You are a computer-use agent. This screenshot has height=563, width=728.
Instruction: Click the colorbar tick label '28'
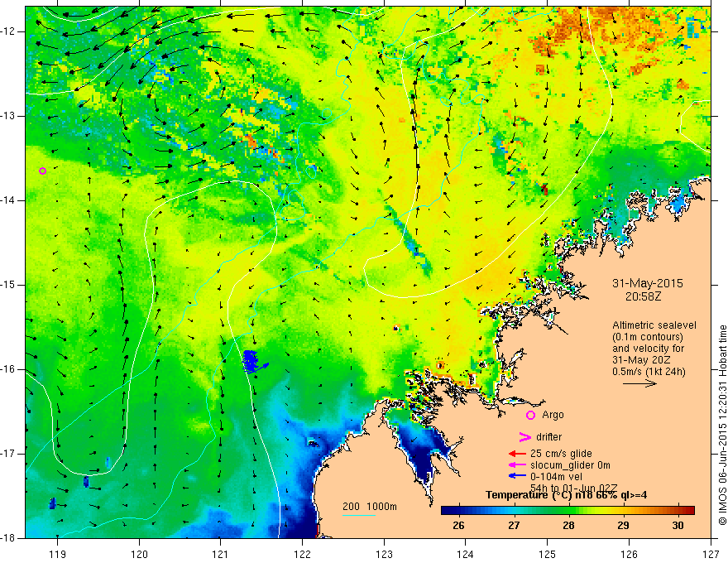pos(568,526)
